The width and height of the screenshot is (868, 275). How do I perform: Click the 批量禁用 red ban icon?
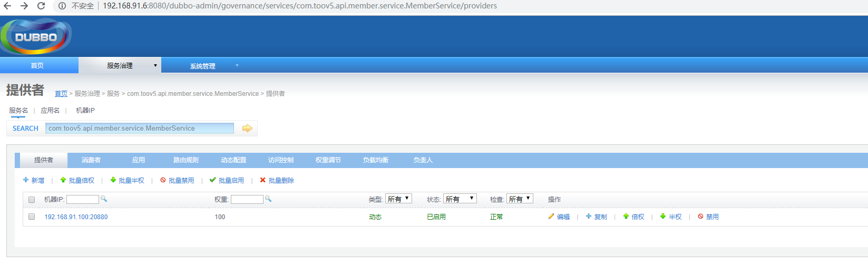tap(163, 180)
